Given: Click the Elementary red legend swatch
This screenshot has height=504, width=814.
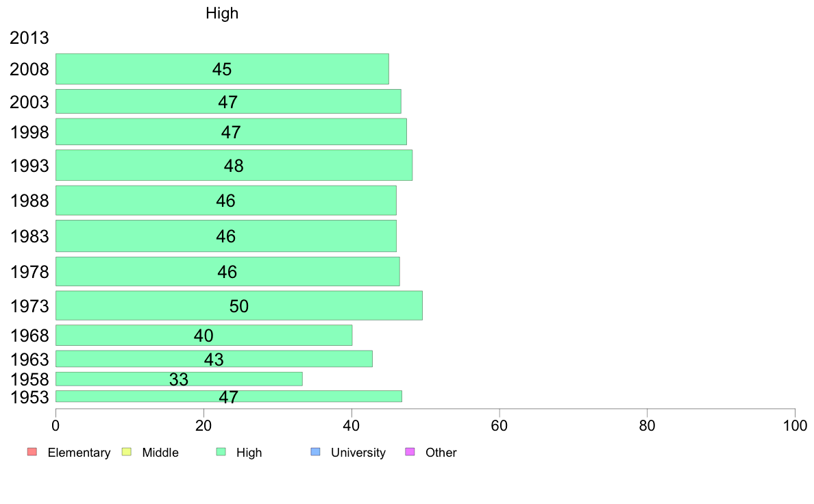Looking at the screenshot, I should [32, 451].
